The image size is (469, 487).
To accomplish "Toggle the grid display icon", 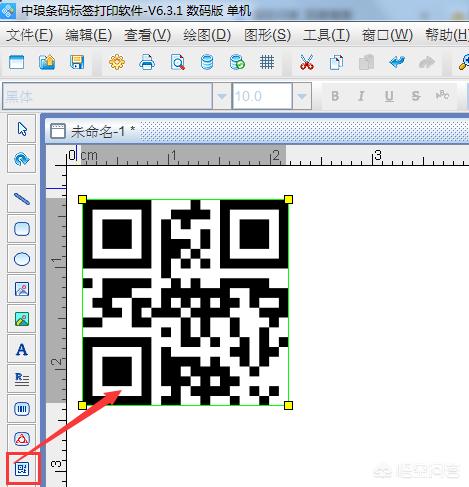I will tap(267, 62).
